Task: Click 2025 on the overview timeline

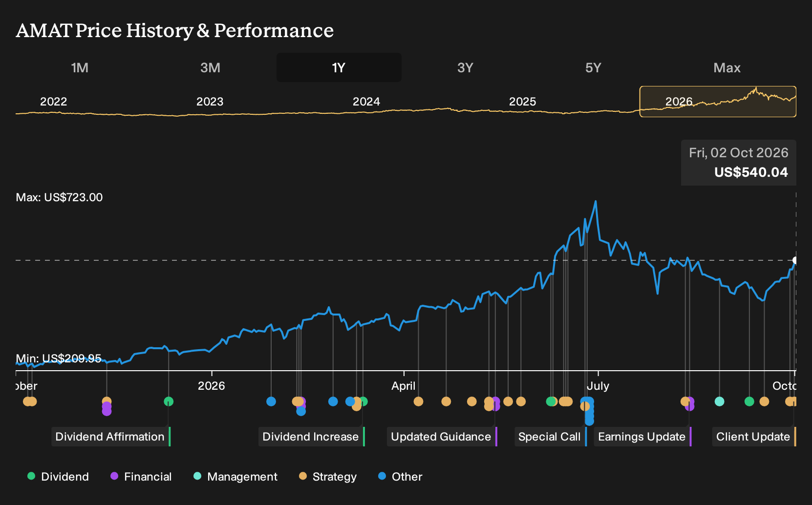Action: click(522, 102)
